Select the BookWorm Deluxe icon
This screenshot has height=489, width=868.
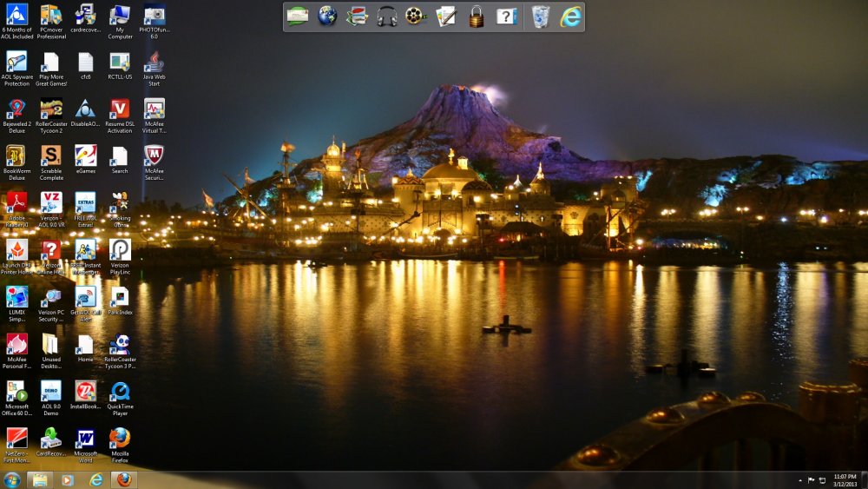click(x=16, y=163)
